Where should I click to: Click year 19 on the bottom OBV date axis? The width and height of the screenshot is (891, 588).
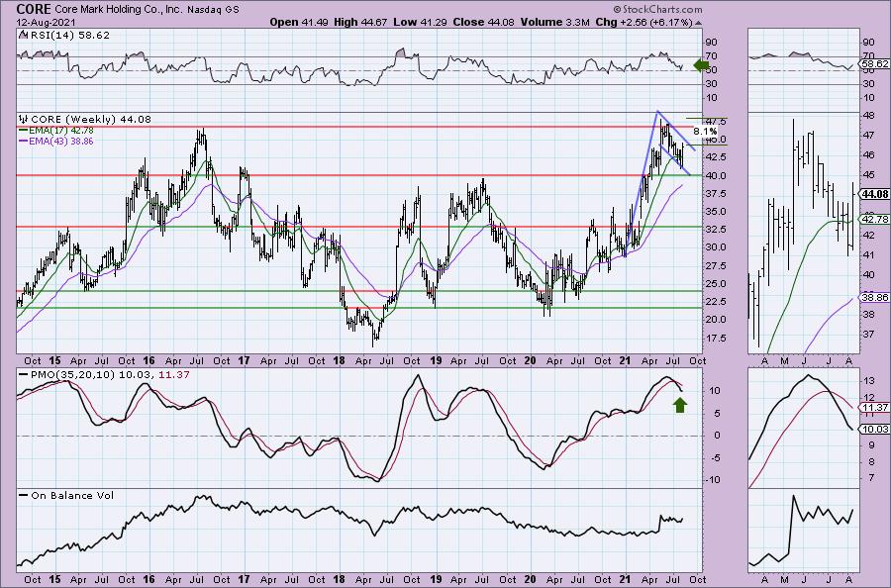pos(436,580)
